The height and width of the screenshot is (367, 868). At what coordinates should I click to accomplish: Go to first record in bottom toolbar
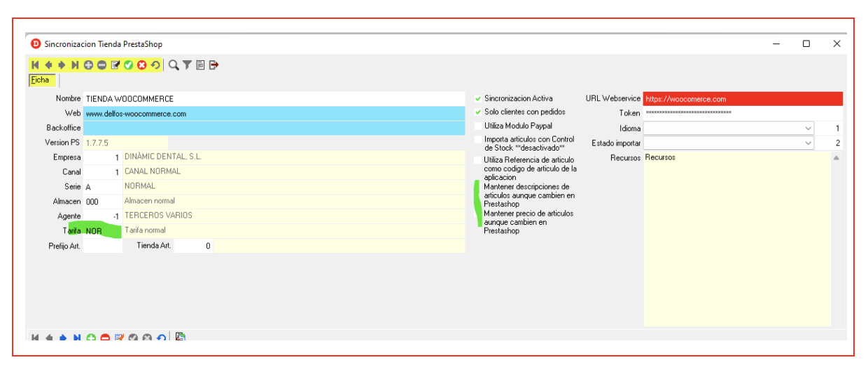click(35, 337)
